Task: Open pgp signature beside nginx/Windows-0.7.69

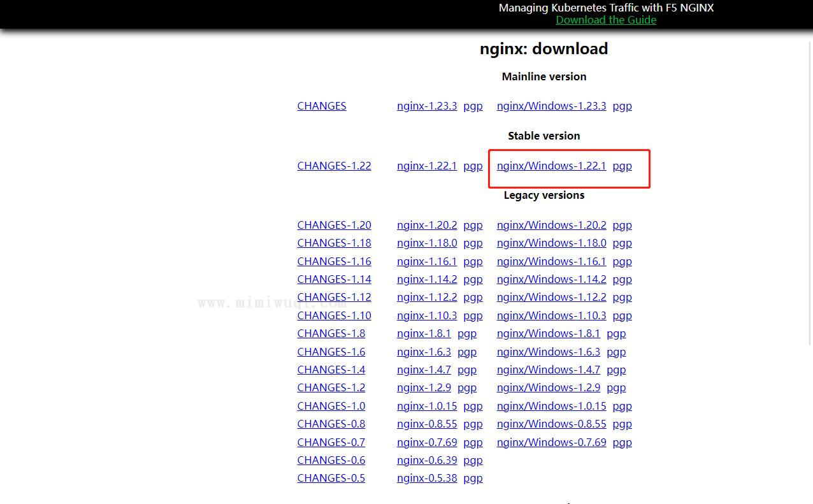Action: (622, 442)
